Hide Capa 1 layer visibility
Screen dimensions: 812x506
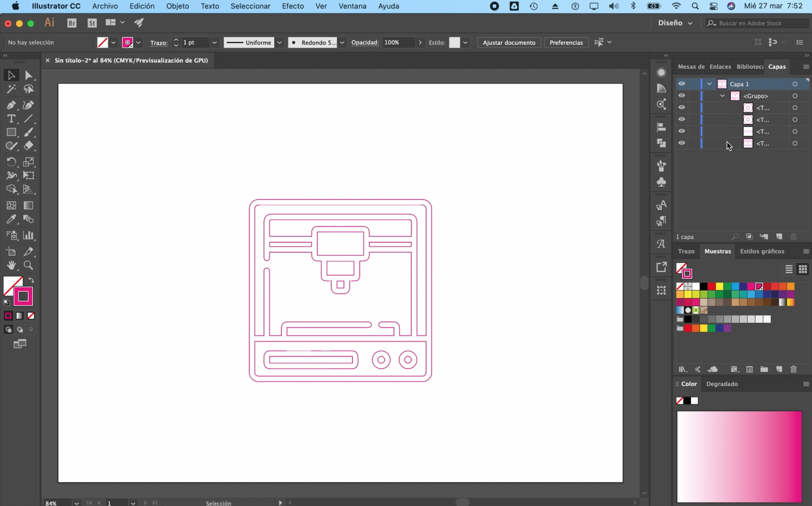click(x=682, y=84)
